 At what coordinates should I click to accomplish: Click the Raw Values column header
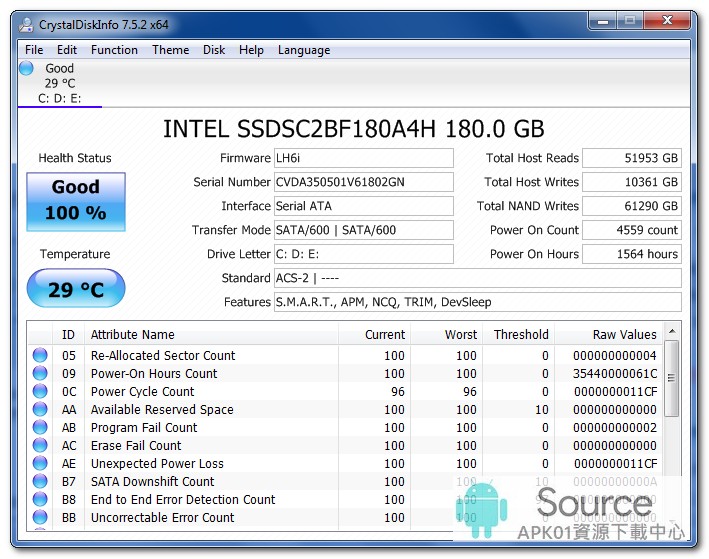pos(609,334)
